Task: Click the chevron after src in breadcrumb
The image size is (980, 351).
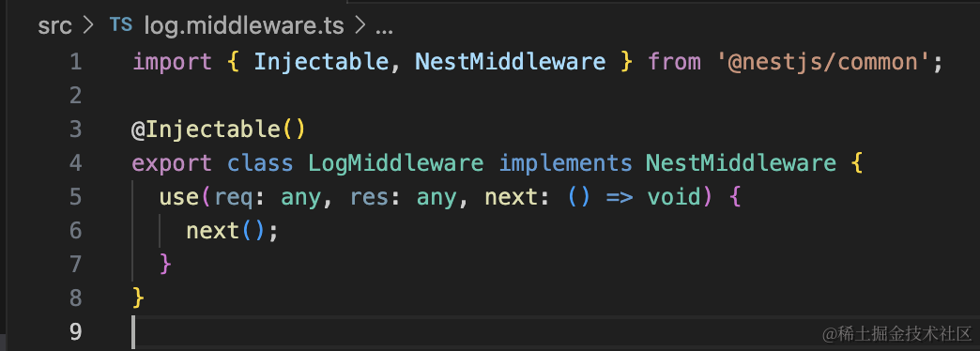Action: pyautogui.click(x=88, y=25)
